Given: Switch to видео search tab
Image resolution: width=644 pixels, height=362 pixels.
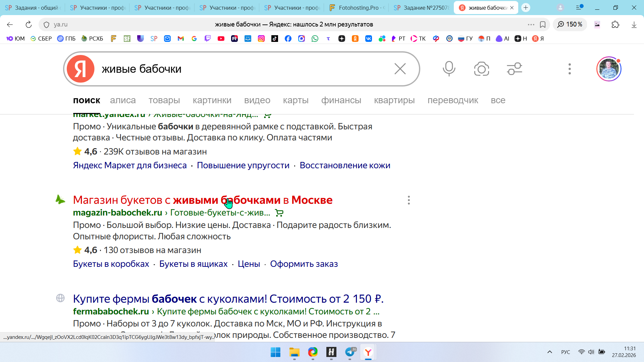Looking at the screenshot, I should [257, 100].
